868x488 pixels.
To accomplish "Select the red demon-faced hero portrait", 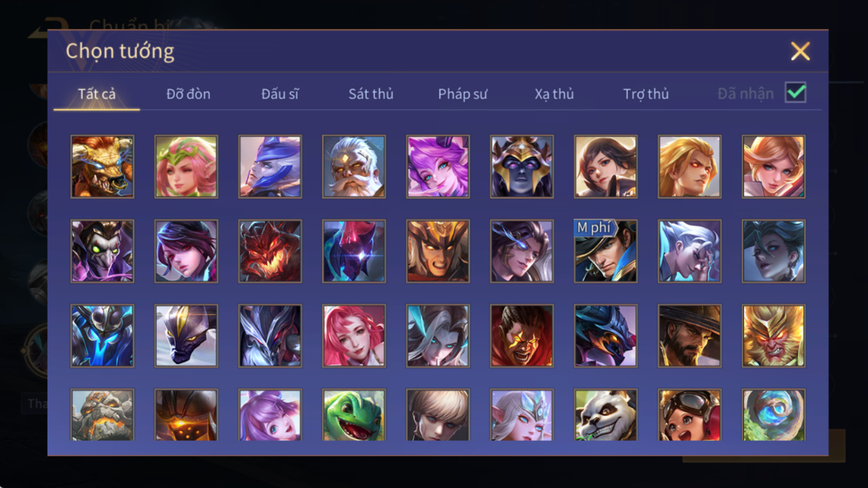I will pyautogui.click(x=270, y=251).
